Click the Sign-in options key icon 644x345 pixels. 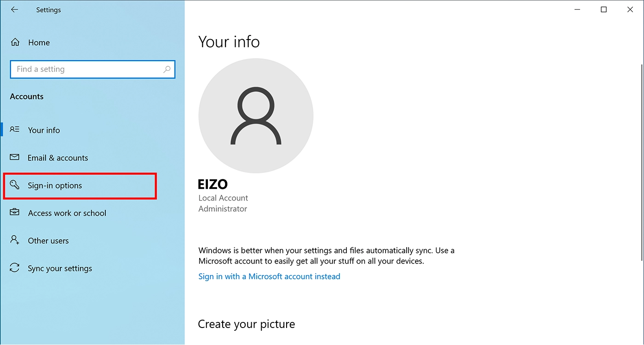click(x=15, y=185)
